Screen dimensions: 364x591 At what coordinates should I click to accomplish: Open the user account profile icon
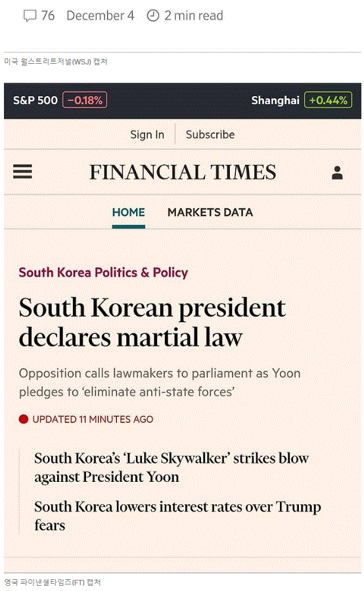337,173
